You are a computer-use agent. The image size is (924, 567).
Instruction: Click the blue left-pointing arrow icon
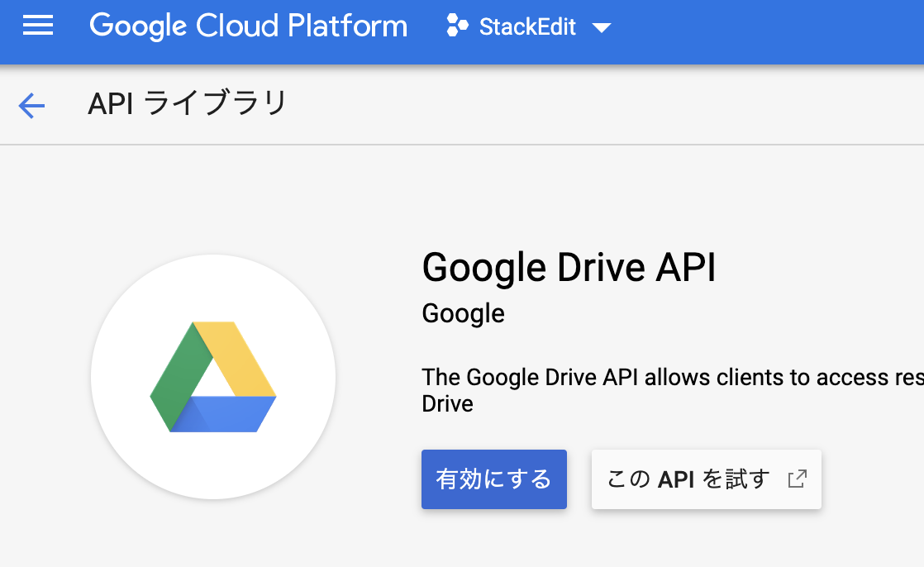pos(31,106)
